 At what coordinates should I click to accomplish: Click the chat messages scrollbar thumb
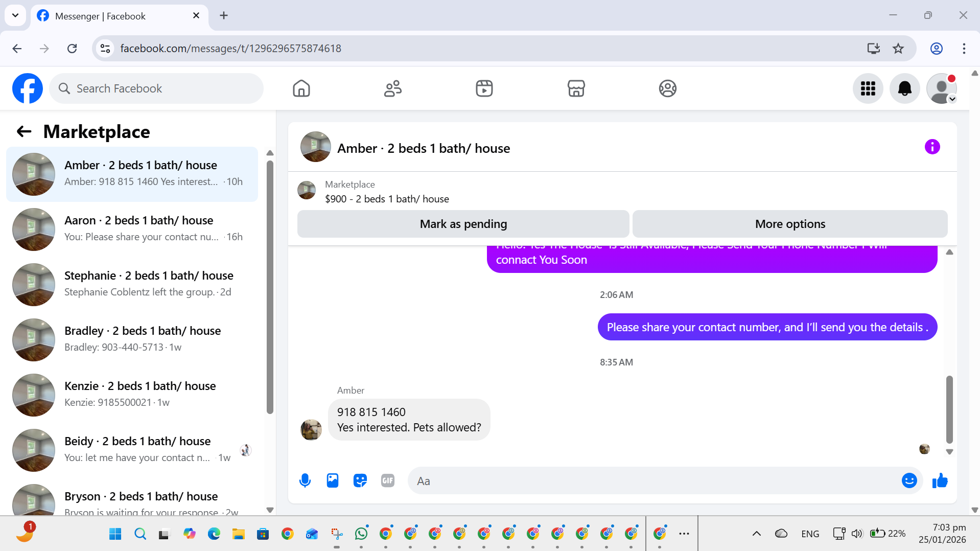(949, 409)
